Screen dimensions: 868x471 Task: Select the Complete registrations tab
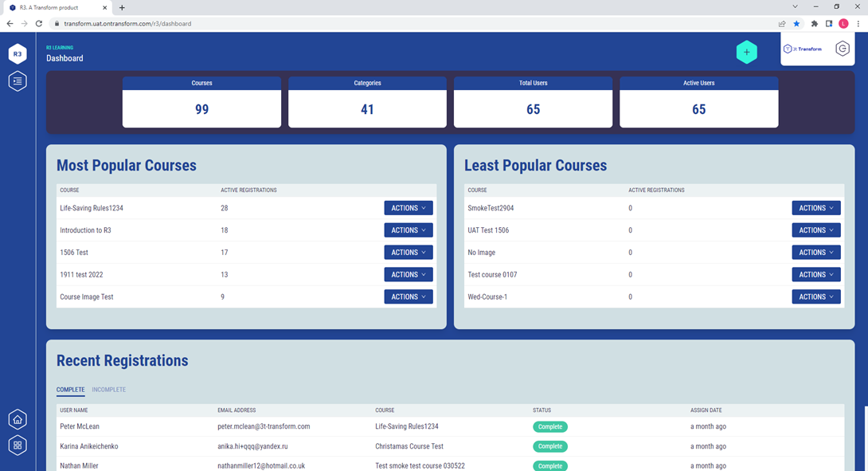coord(70,390)
